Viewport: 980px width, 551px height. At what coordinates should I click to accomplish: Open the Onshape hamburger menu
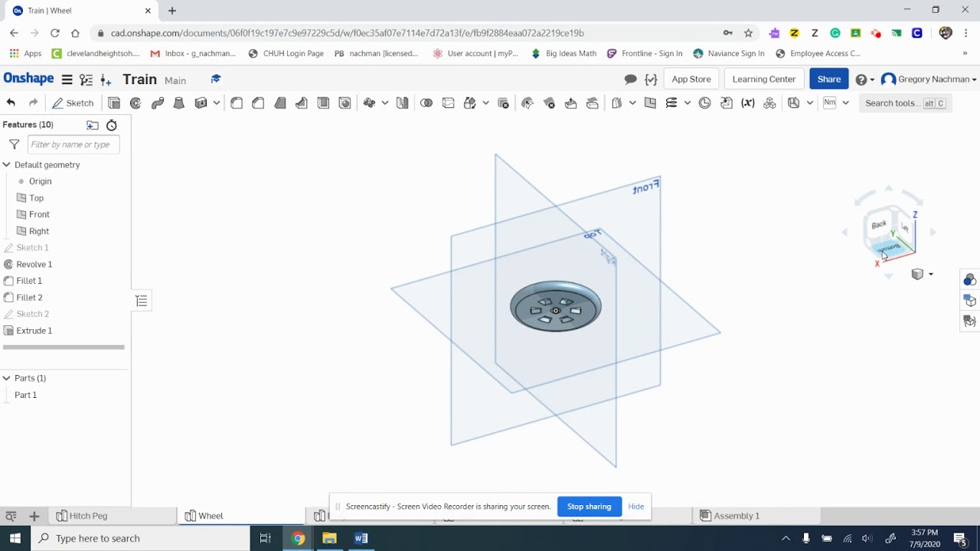pyautogui.click(x=67, y=80)
